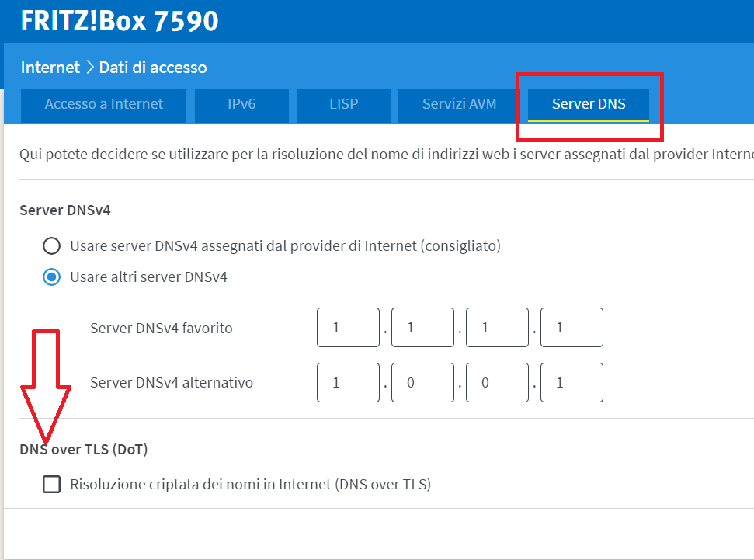Click the 'Server DNSv4 alternativo' label
The image size is (754, 560).
(x=171, y=382)
